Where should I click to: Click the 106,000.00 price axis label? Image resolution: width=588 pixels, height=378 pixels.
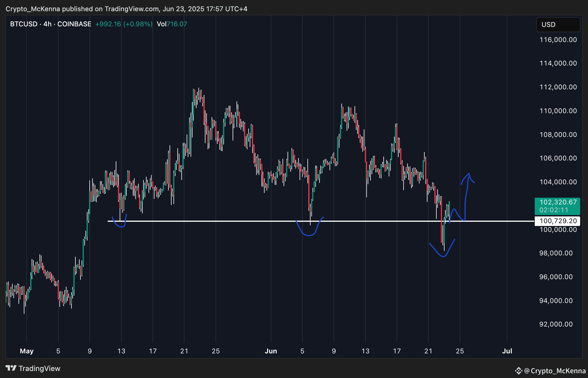tap(558, 158)
